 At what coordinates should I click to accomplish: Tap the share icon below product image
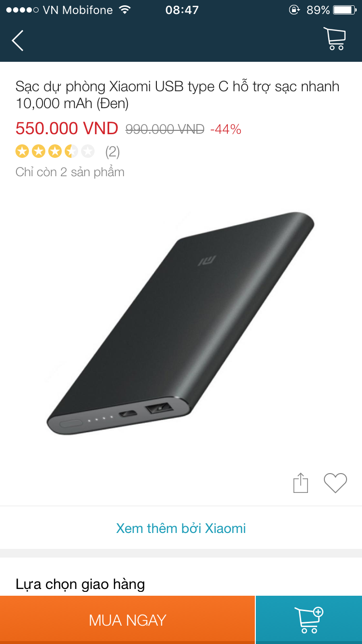coord(301,483)
